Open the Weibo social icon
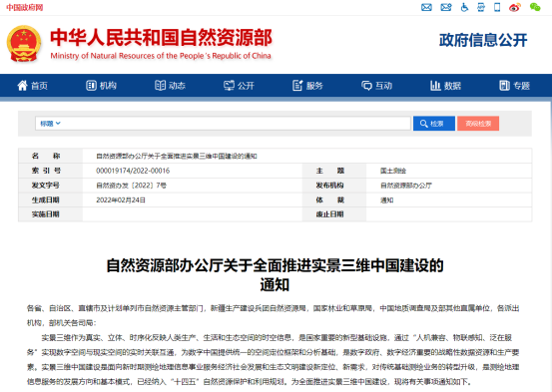Viewport: 552px width, 392px height. click(x=515, y=7)
